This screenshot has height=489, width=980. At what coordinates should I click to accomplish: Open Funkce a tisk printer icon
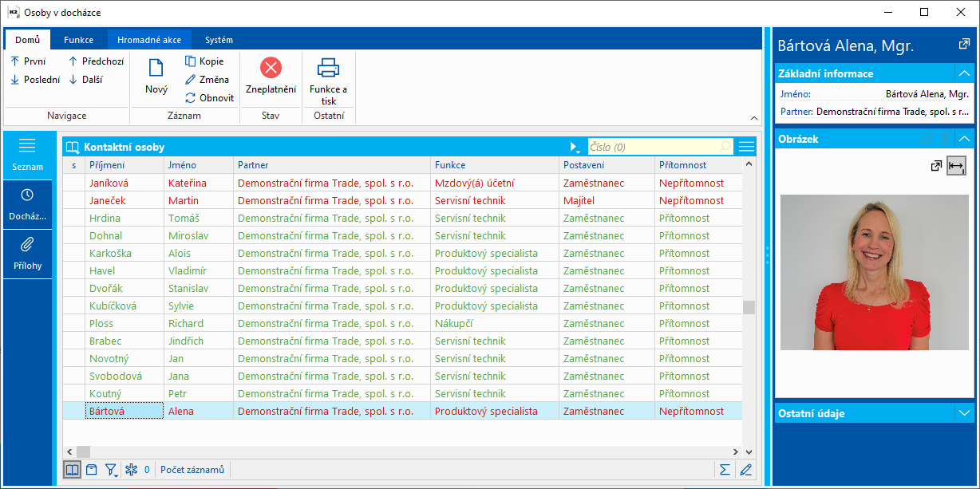tap(328, 68)
